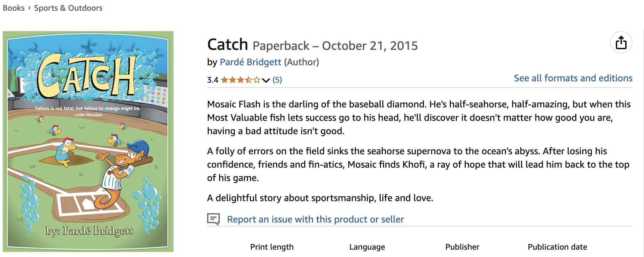Go to the Books breadcrumb category
The height and width of the screenshot is (257, 644).
pyautogui.click(x=14, y=8)
